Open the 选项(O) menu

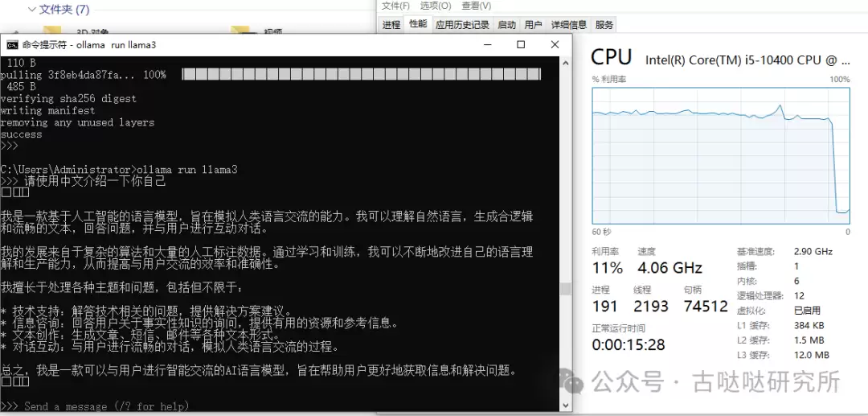coord(436,6)
